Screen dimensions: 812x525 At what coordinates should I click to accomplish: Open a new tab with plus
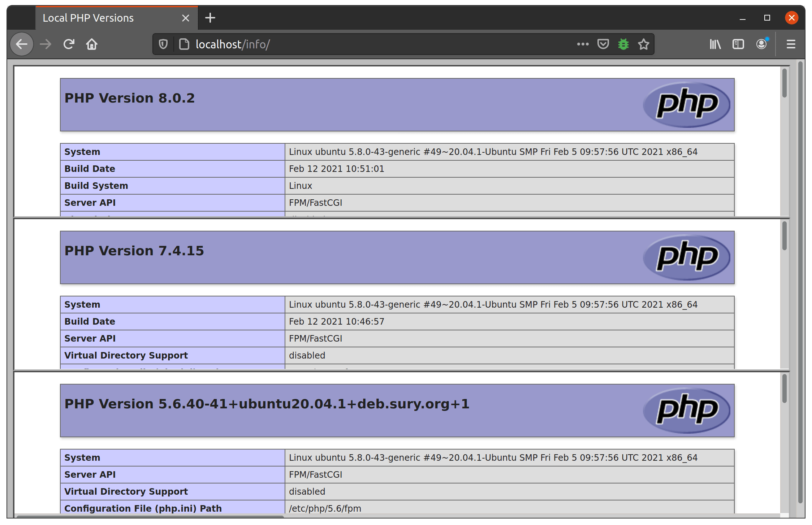pos(210,18)
